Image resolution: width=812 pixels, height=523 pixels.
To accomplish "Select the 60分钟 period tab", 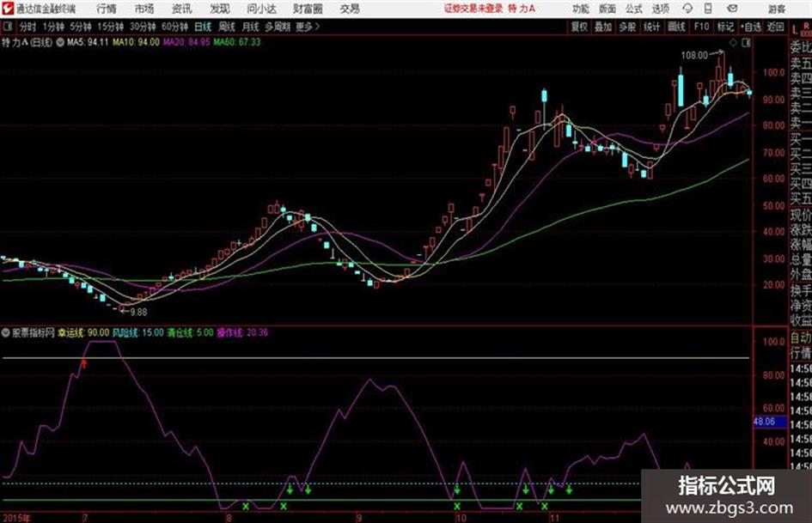I will tap(174, 27).
